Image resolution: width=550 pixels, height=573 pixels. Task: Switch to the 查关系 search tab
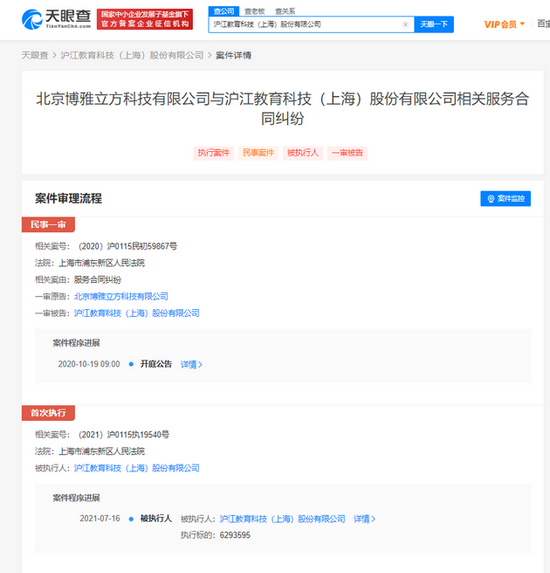[285, 11]
